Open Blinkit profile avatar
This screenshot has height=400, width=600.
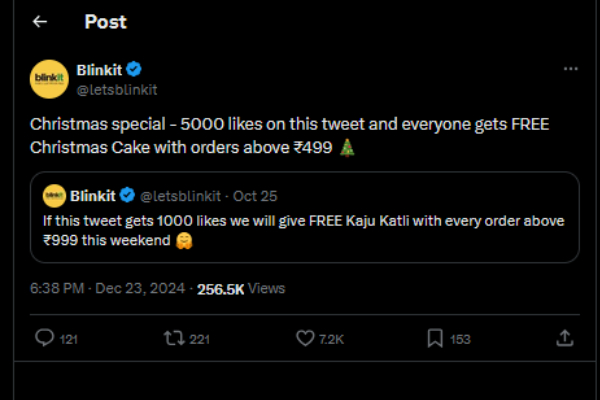tap(50, 79)
